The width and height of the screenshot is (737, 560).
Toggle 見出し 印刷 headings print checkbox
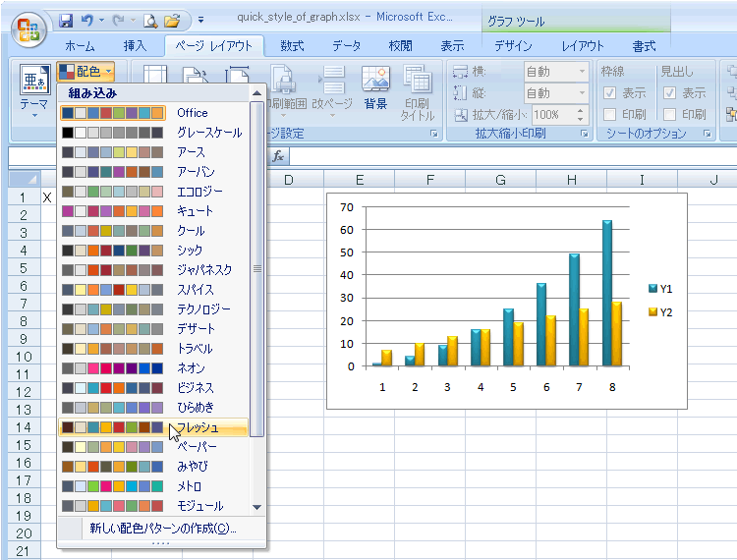coord(670,115)
